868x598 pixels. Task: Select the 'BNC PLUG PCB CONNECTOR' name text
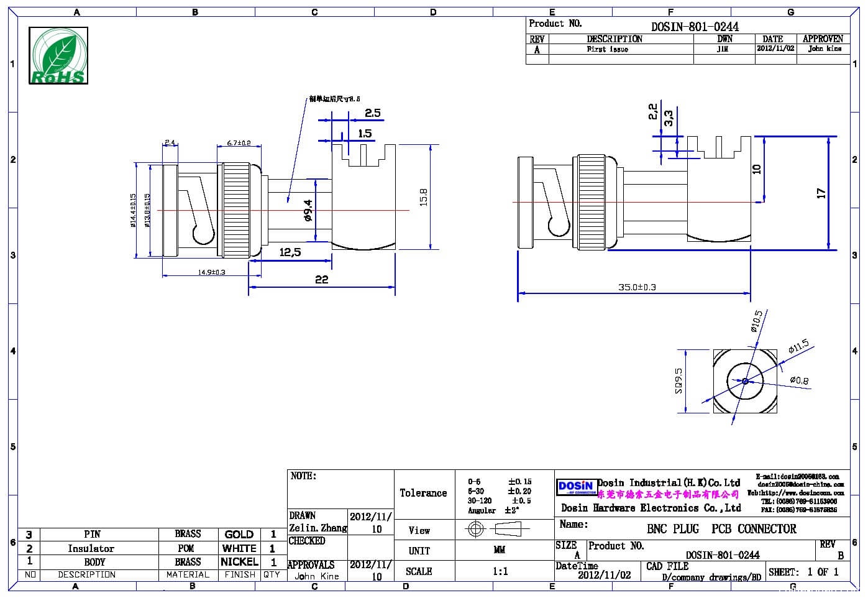coord(721,529)
